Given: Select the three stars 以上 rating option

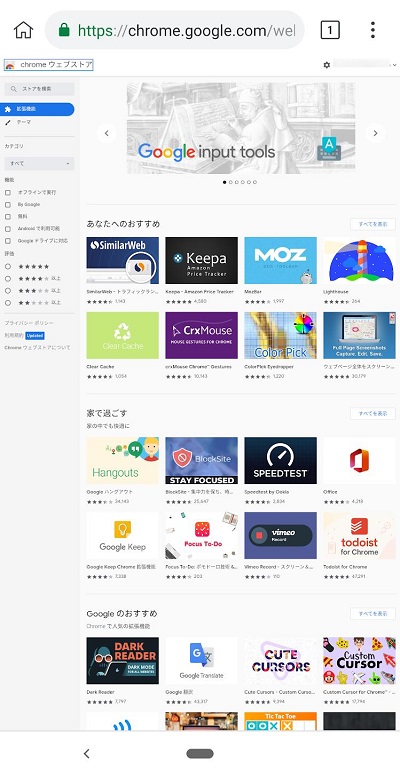Looking at the screenshot, I should point(7,290).
